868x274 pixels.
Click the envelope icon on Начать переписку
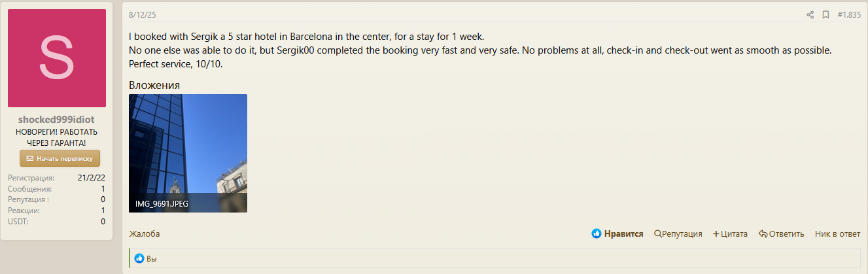point(29,158)
